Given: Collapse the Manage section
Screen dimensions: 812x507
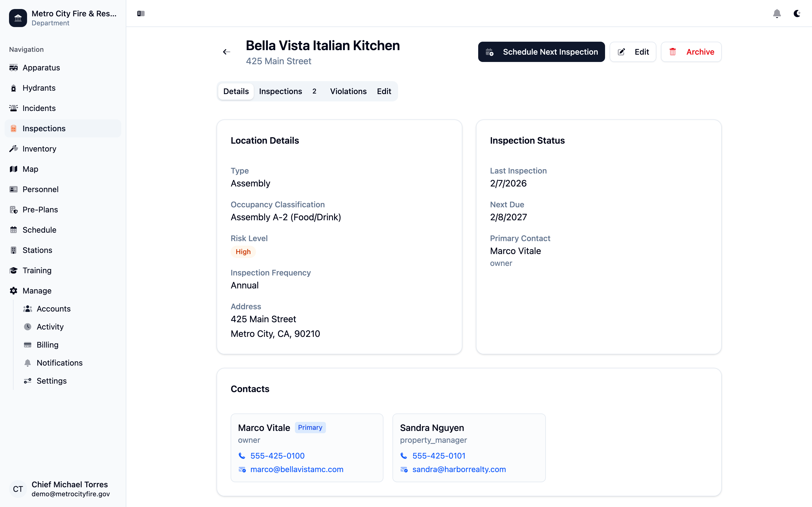Looking at the screenshot, I should 37,291.
